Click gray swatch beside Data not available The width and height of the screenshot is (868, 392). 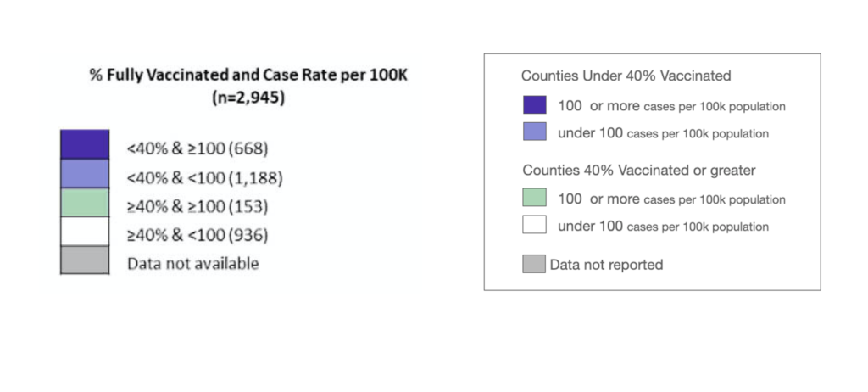(x=85, y=260)
